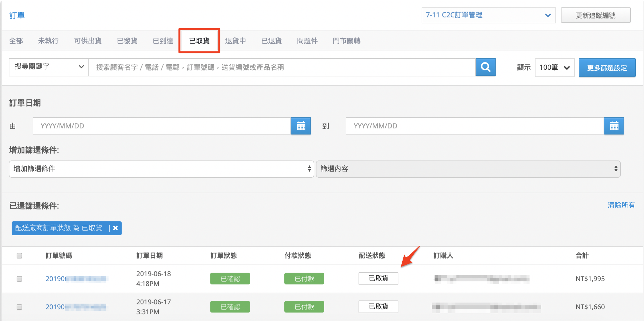Click the 2019-06-17 3:31PM date cell
Screen dimensions: 644x321
(154, 307)
